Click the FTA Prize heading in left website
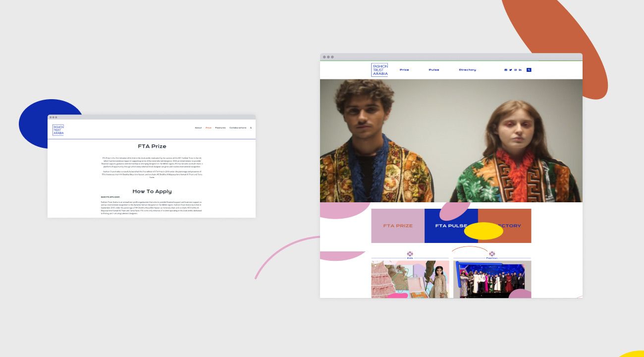This screenshot has height=357, width=644. pos(152,146)
